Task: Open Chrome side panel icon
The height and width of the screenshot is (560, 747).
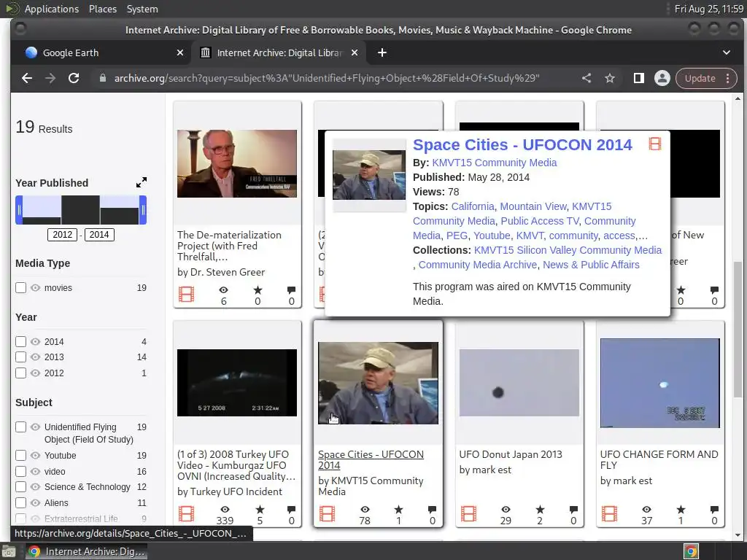Action: pyautogui.click(x=639, y=78)
